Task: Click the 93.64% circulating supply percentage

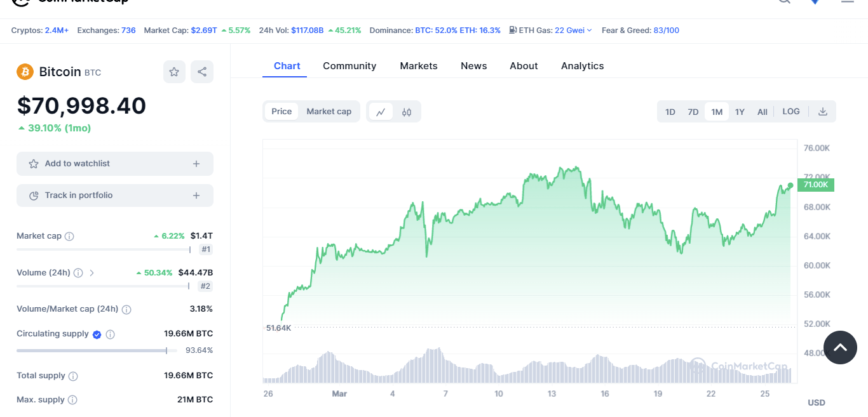Action: click(x=199, y=350)
